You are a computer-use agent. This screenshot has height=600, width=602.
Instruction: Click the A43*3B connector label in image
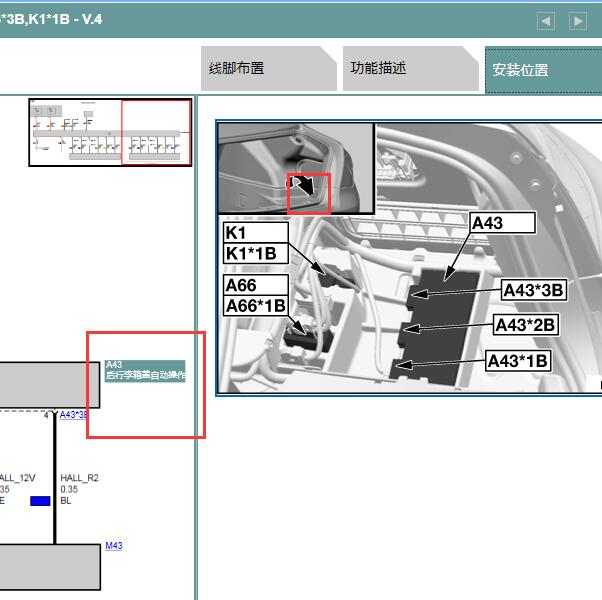click(534, 290)
